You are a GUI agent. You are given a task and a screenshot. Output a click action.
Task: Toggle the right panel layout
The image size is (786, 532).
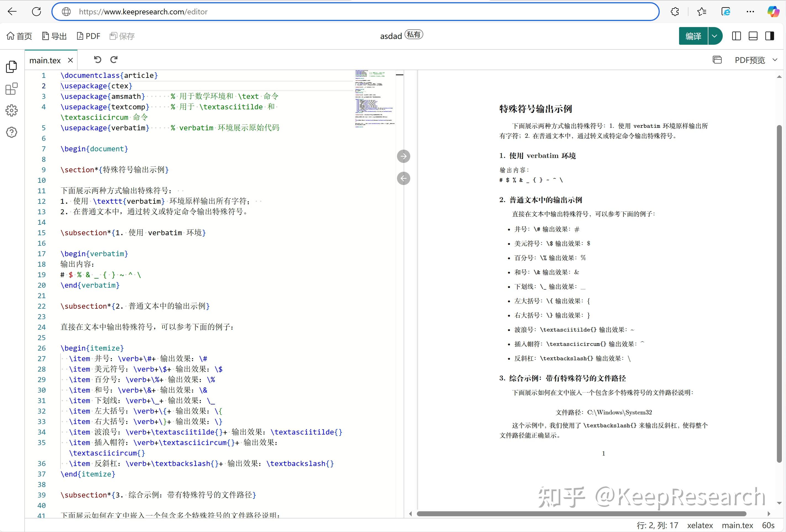click(770, 36)
